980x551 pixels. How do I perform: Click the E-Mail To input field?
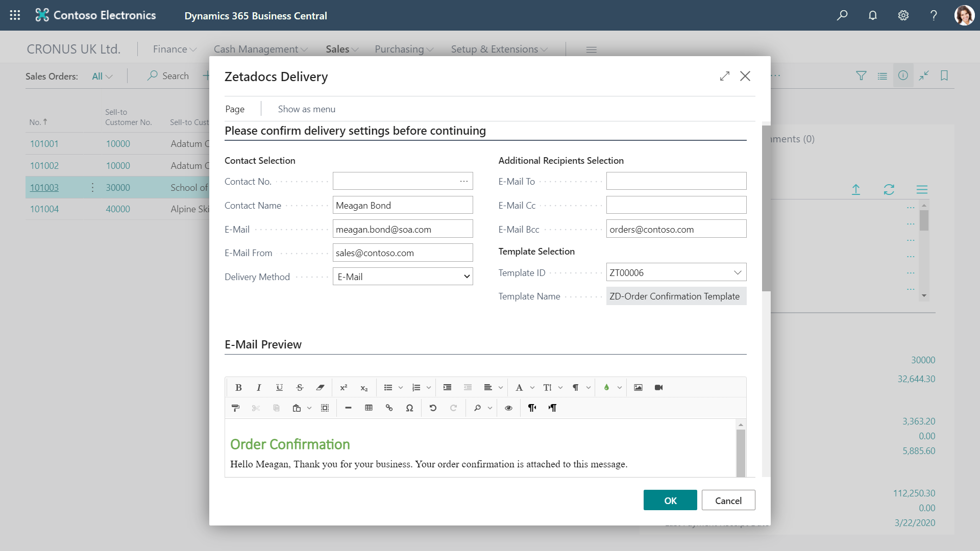[x=676, y=181]
